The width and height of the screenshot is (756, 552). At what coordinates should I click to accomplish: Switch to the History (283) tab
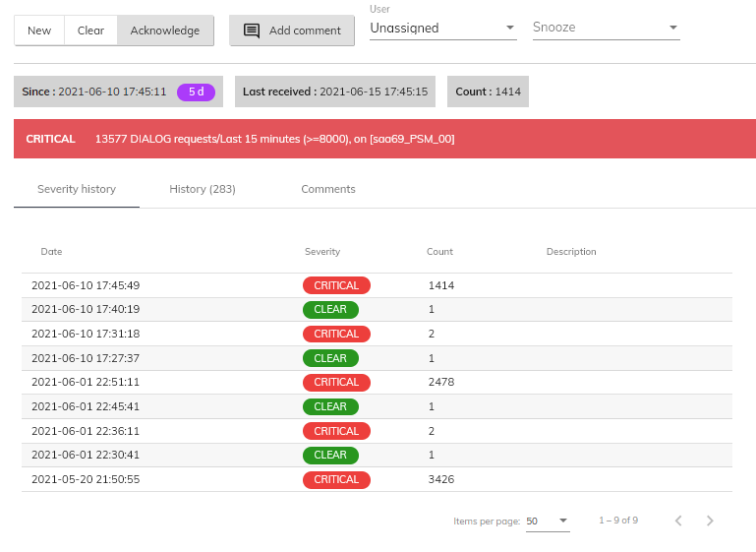(x=203, y=189)
